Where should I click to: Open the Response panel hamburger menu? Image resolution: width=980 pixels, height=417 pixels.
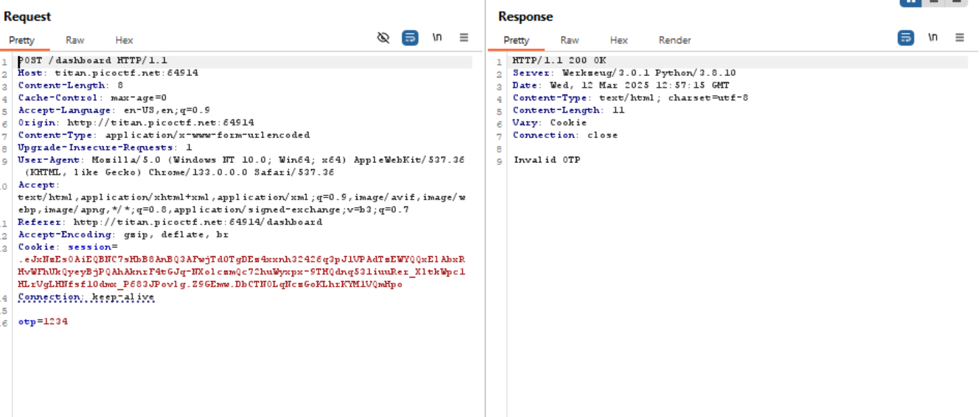pyautogui.click(x=959, y=38)
